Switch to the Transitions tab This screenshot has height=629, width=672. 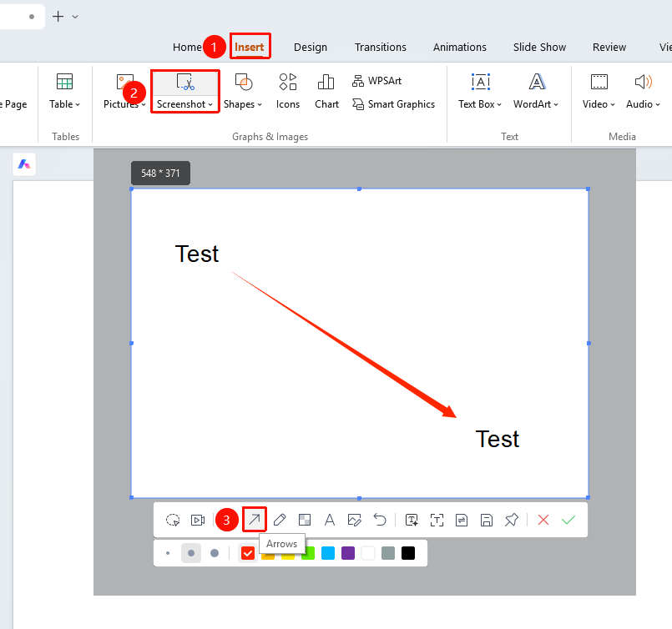(x=380, y=47)
